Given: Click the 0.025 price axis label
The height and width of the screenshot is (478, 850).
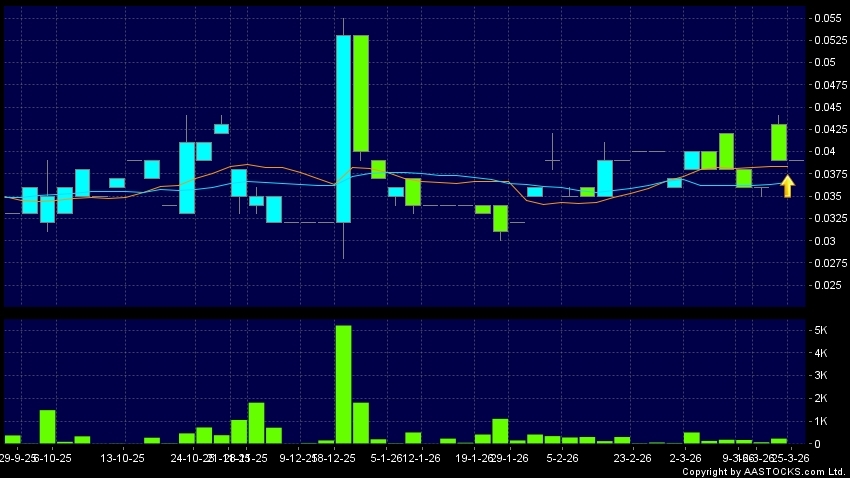Looking at the screenshot, I should click(x=827, y=285).
